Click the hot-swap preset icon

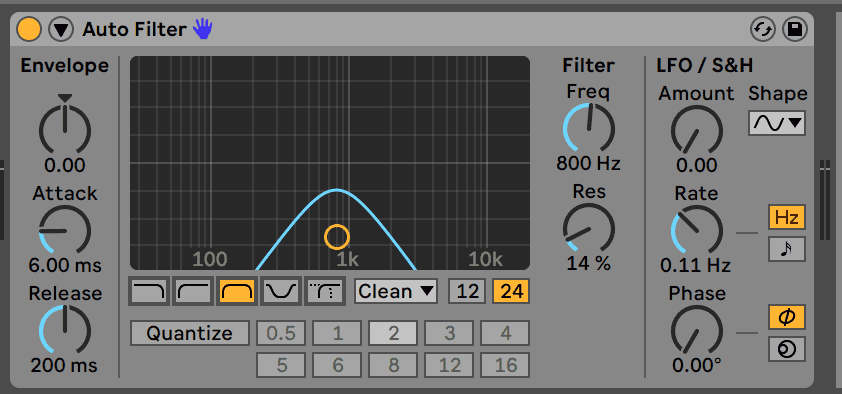pyautogui.click(x=763, y=30)
